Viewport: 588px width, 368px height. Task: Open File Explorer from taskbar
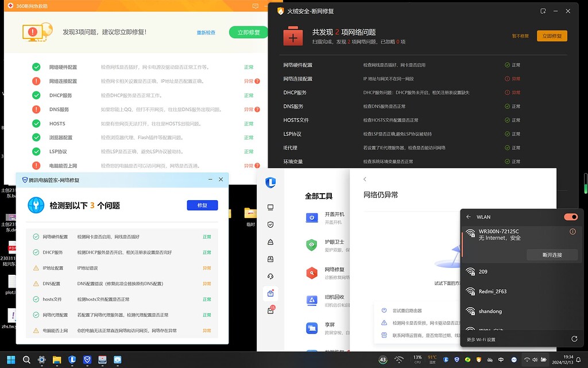[57, 360]
